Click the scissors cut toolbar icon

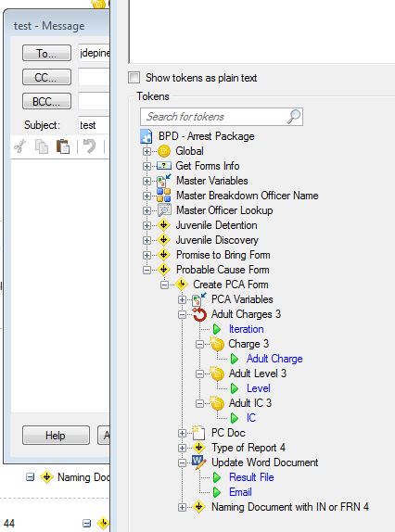20,146
